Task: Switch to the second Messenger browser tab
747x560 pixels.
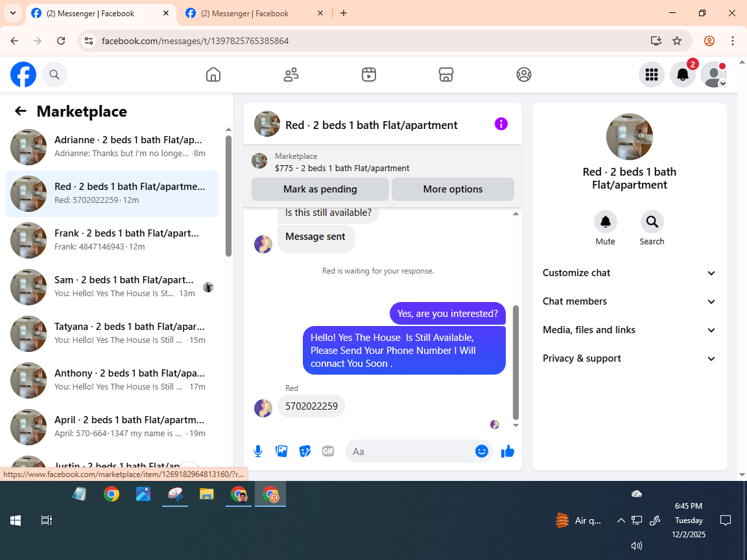Action: tap(255, 14)
